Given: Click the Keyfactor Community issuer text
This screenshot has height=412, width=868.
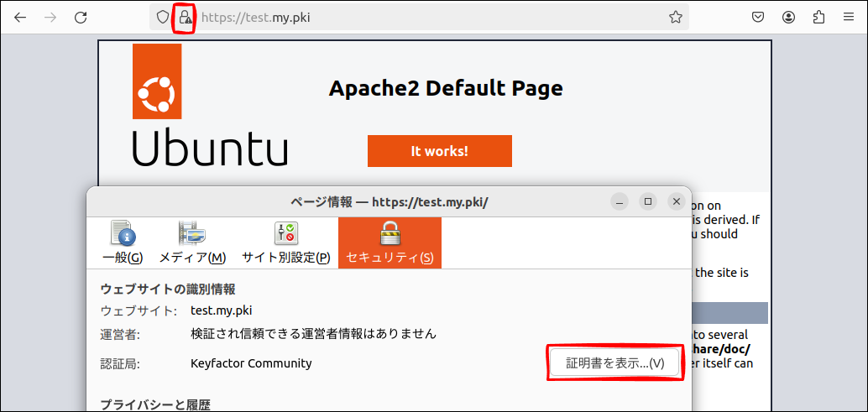Looking at the screenshot, I should (x=251, y=363).
